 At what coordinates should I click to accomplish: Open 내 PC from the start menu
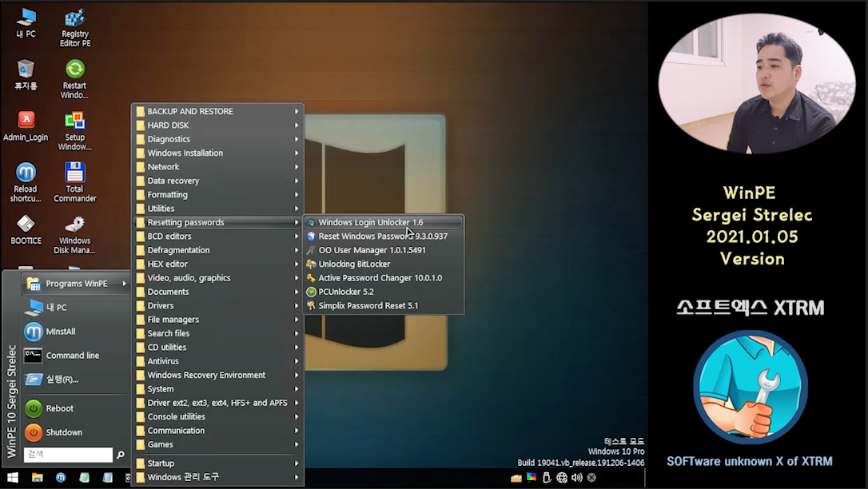point(75,307)
